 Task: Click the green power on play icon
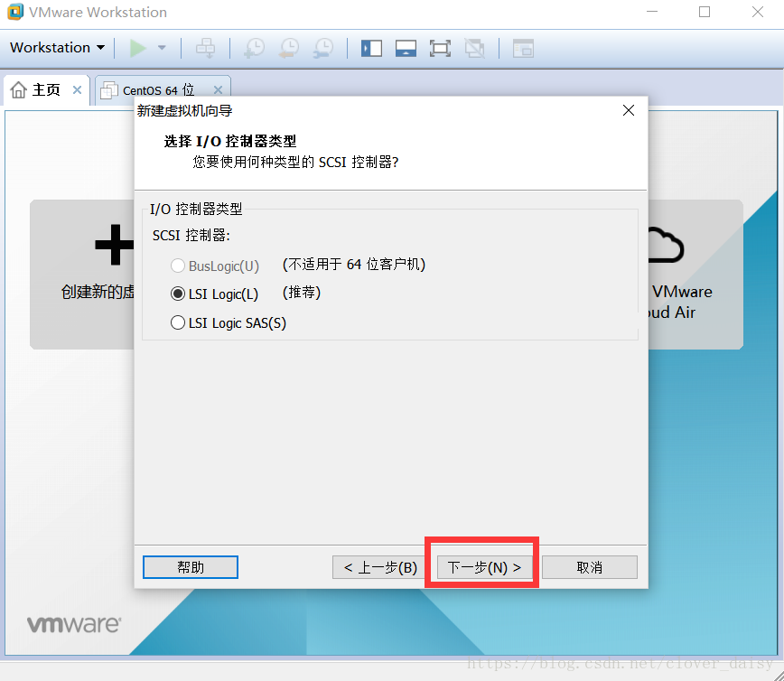click(137, 48)
